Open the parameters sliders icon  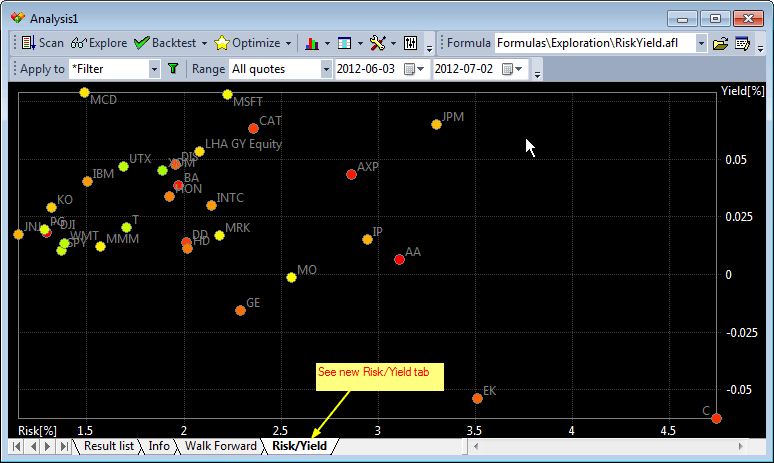click(411, 43)
